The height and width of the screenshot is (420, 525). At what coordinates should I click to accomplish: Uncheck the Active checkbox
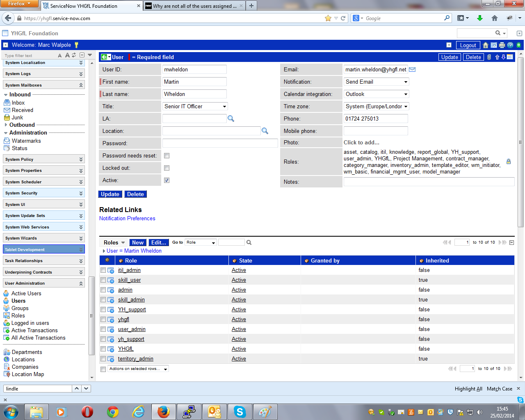tap(167, 180)
